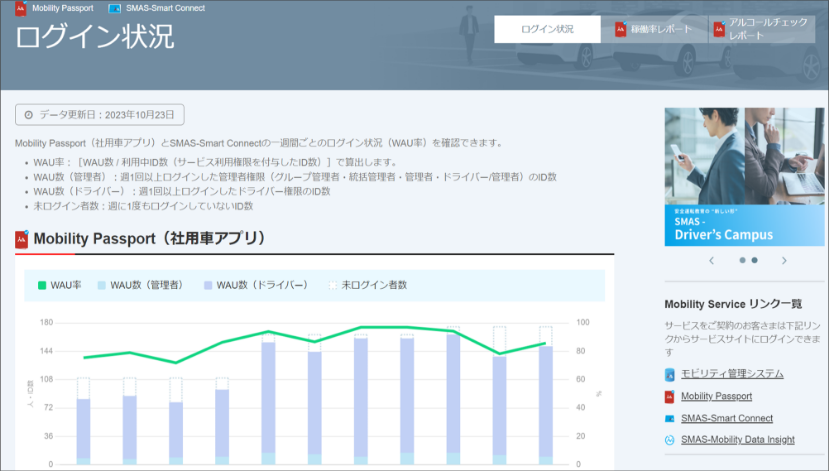This screenshot has width=829, height=471.
Task: Click the SMAS-Smart Connect icon in link list
Action: tap(669, 419)
